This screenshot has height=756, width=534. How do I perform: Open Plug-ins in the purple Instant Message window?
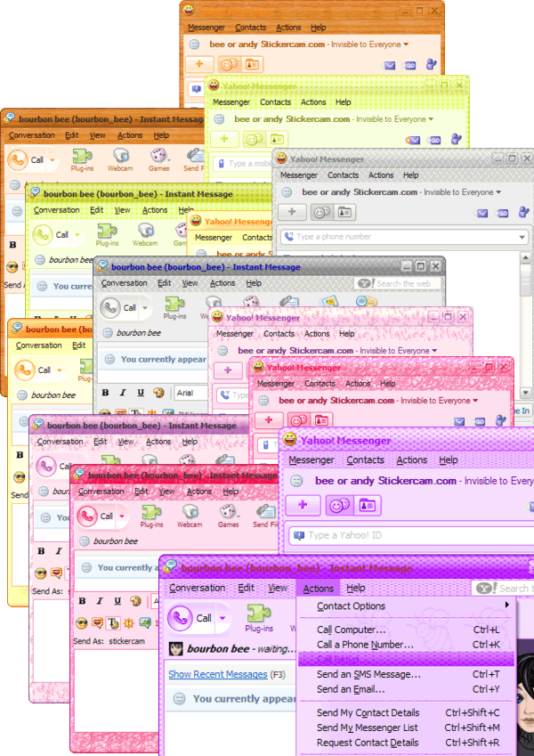pos(259,618)
